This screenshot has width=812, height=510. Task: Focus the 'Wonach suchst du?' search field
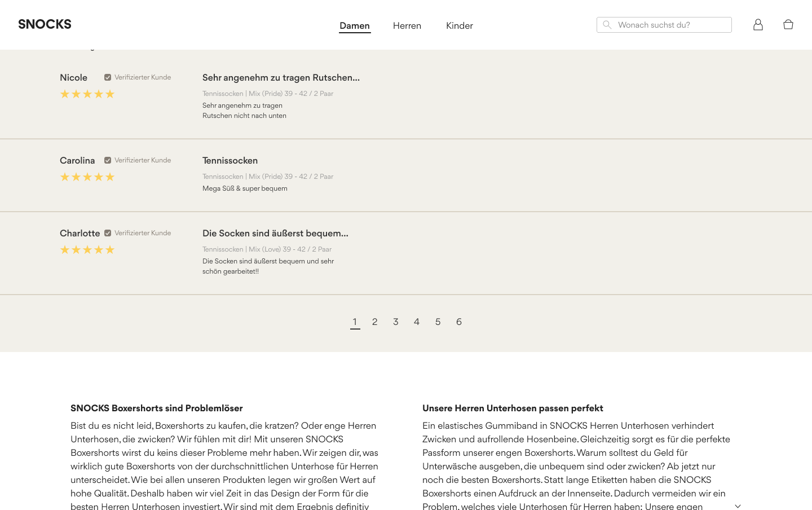(664, 25)
